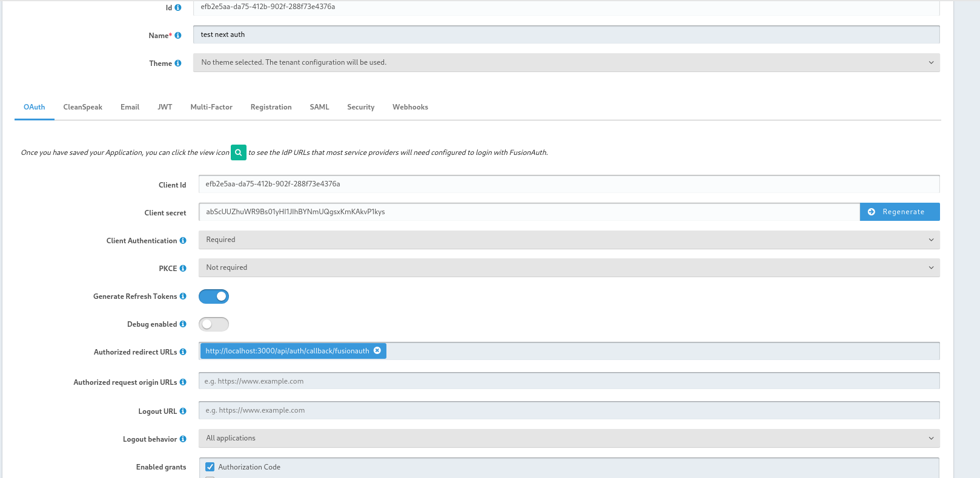Open the Email tab
The height and width of the screenshot is (478, 980).
tap(130, 107)
